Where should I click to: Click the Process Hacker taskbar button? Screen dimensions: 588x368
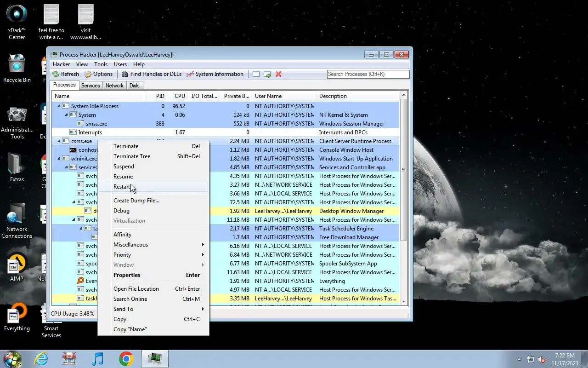[x=154, y=359]
